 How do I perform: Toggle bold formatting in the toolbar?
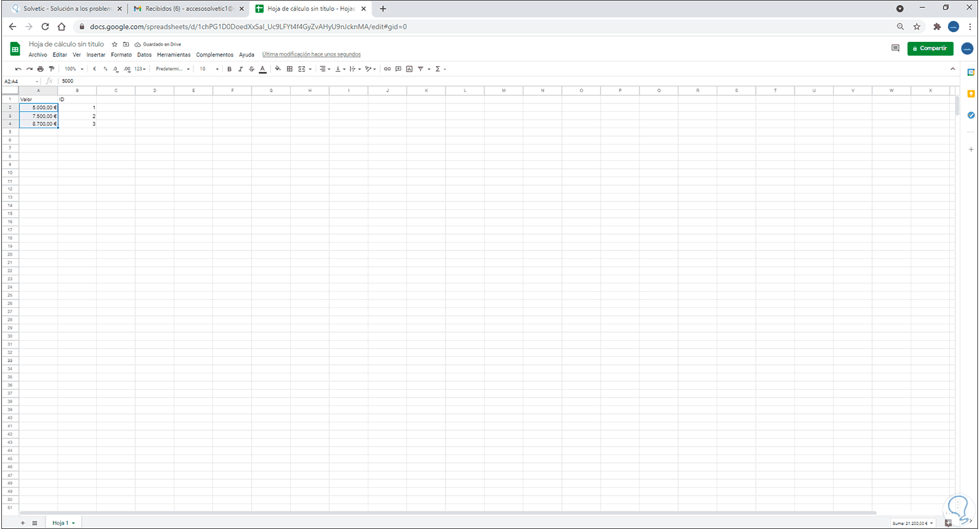(229, 69)
